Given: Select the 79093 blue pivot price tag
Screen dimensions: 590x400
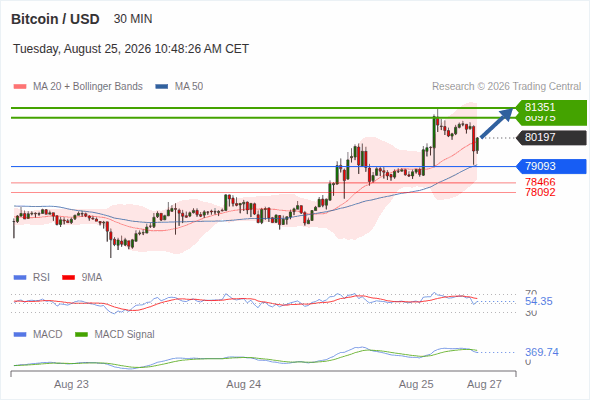Looking at the screenshot, I should [551, 166].
